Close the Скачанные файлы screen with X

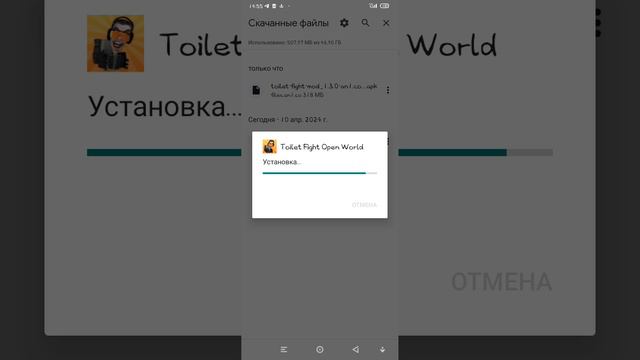386,23
